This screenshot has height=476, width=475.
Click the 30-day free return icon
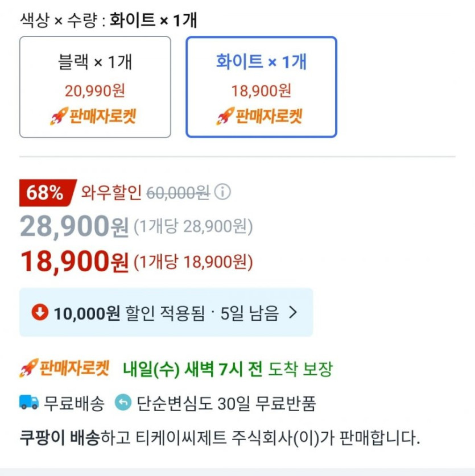click(122, 403)
